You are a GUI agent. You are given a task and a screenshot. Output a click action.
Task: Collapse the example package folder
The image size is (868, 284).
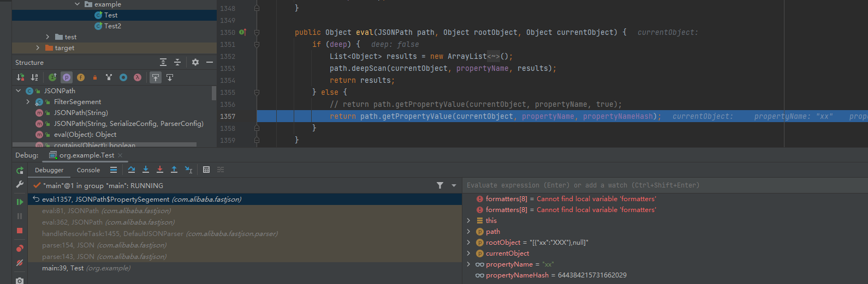click(x=78, y=4)
